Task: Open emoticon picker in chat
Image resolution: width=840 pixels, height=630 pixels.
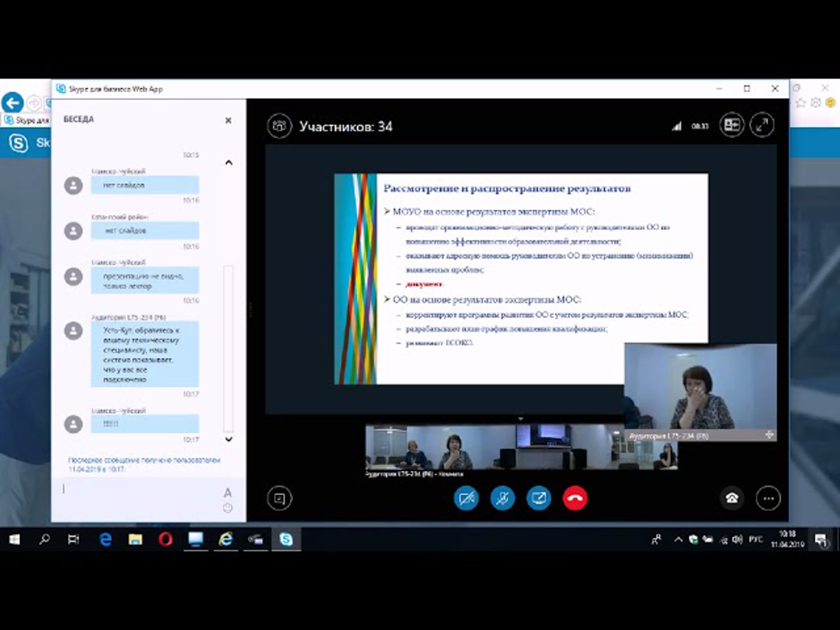Action: (x=227, y=508)
